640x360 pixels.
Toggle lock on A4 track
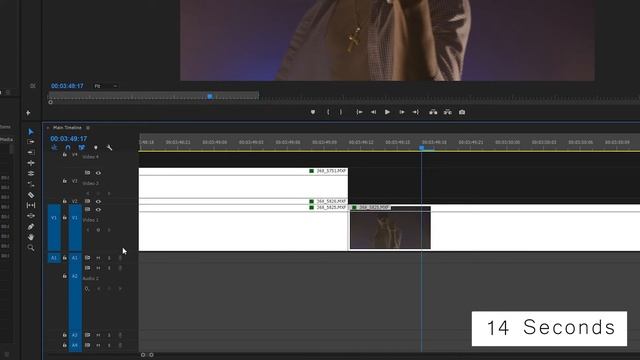(64, 345)
